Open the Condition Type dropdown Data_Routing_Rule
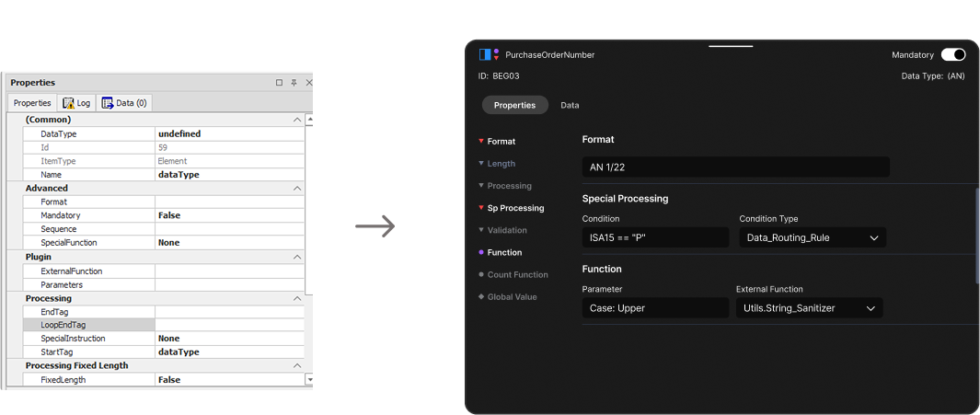 [813, 237]
